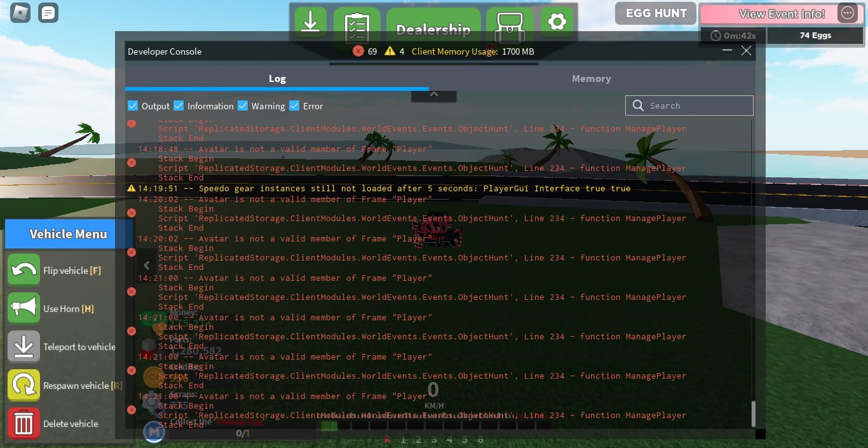868x448 pixels.
Task: Disable the Warning filter checkbox
Action: 243,105
